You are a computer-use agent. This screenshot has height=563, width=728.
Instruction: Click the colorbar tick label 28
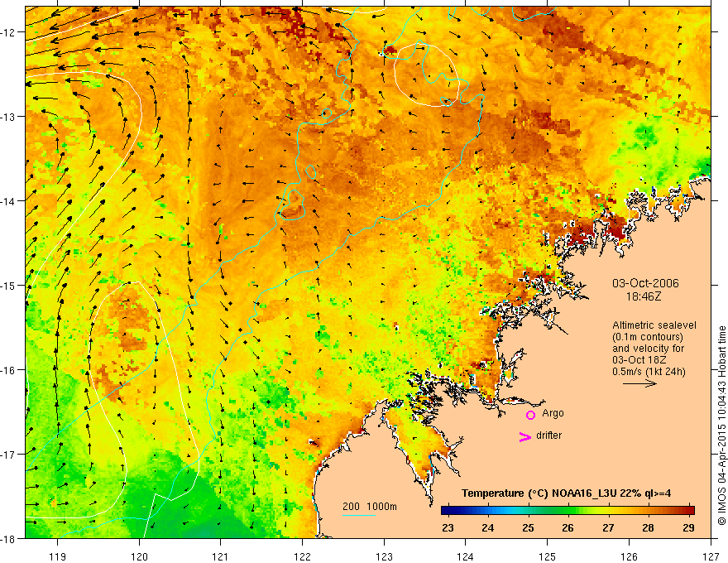coord(649,527)
